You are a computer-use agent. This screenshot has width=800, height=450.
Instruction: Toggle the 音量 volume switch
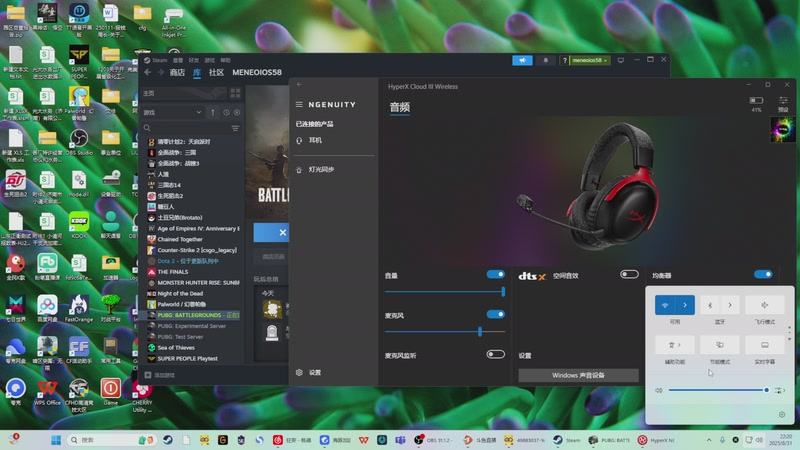495,274
